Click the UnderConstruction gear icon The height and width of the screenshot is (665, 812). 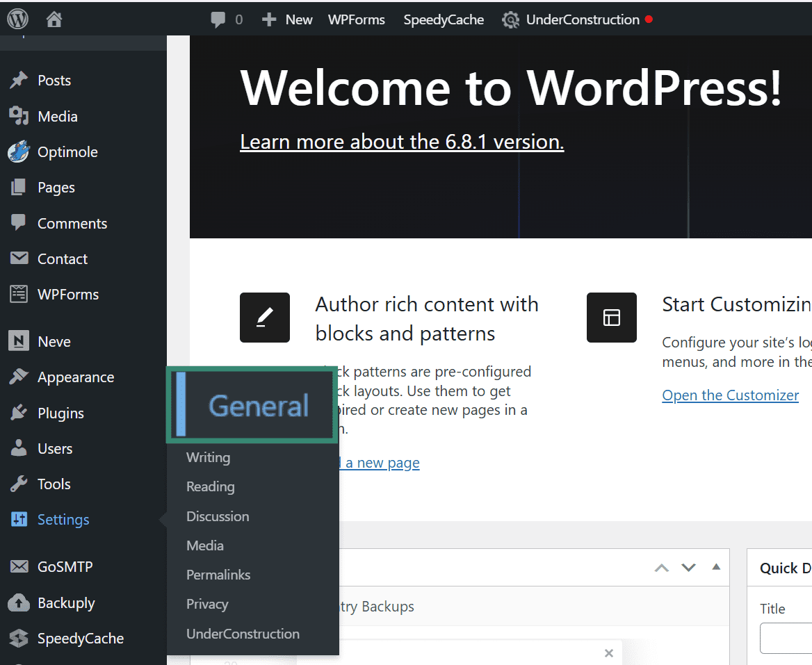[x=511, y=19]
